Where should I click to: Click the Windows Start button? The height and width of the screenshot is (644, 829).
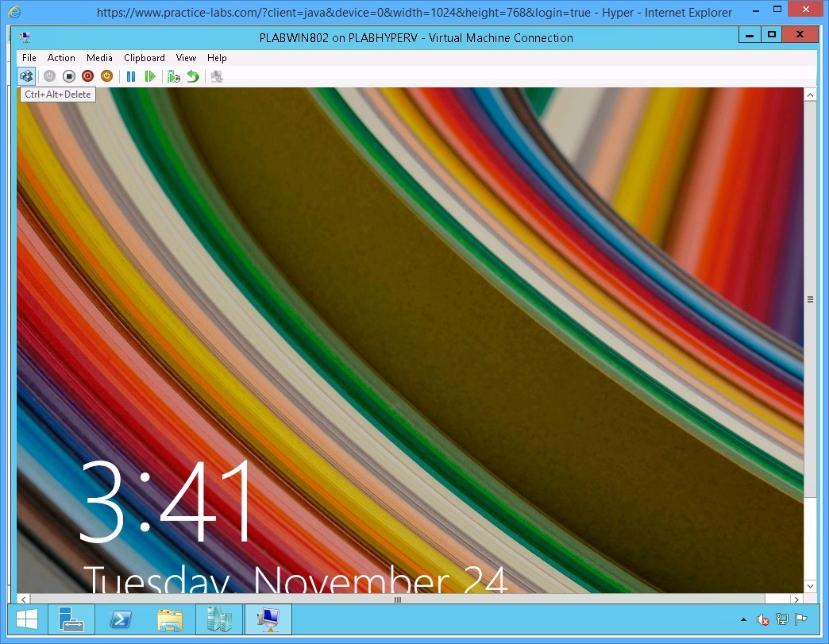pos(26,619)
